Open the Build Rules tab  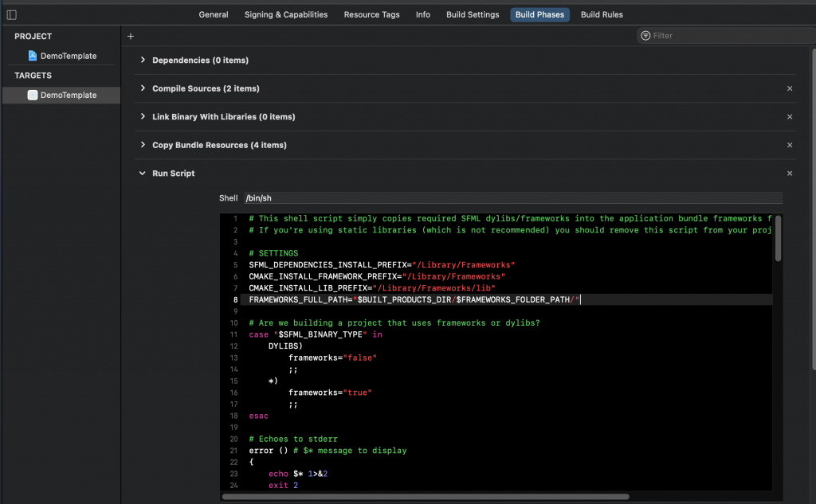coord(602,14)
